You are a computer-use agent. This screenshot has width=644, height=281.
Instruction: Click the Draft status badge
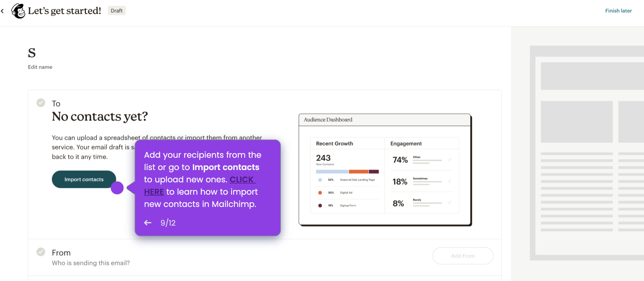pyautogui.click(x=117, y=11)
